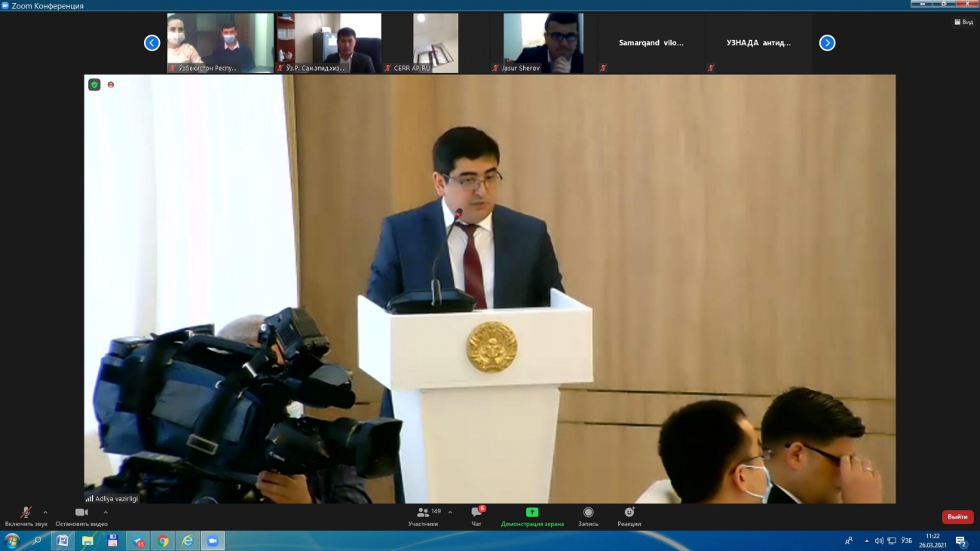
Task: Click the УЗБ keyboard language indicator
Action: pyautogui.click(x=907, y=540)
